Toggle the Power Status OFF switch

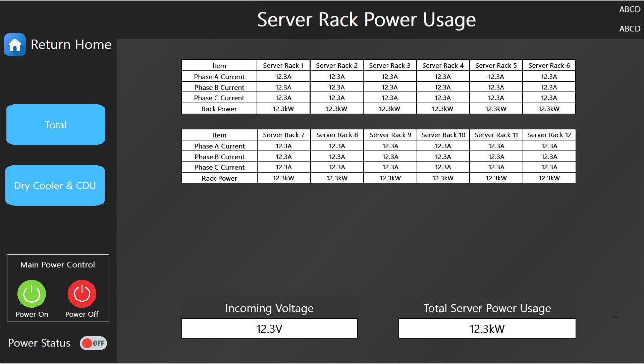[93, 343]
